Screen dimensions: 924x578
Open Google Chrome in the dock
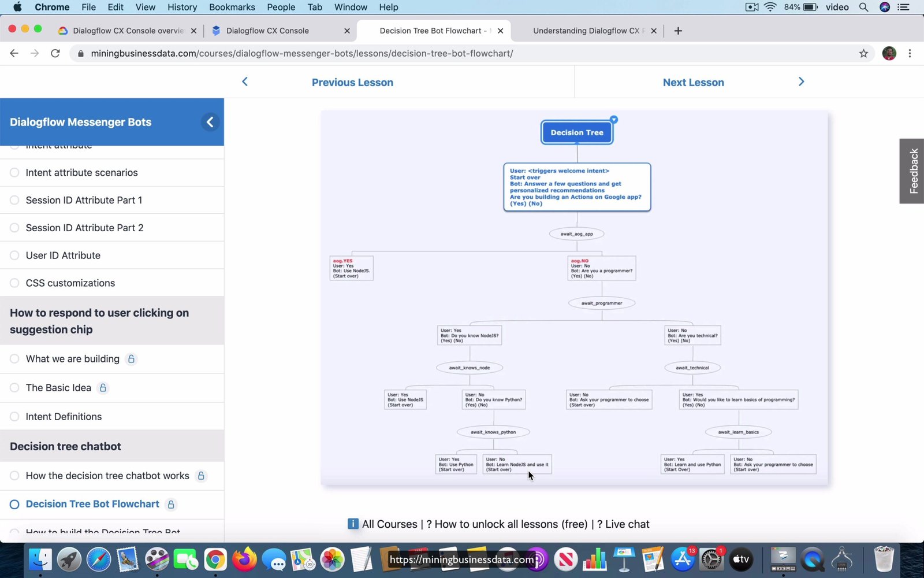click(x=215, y=559)
